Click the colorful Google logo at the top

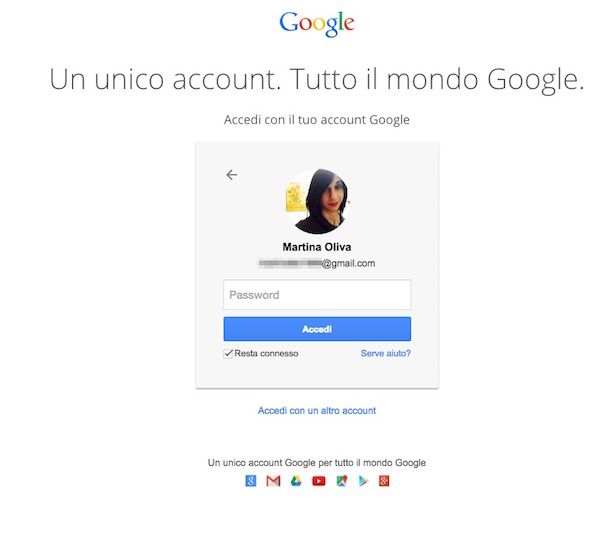[317, 24]
